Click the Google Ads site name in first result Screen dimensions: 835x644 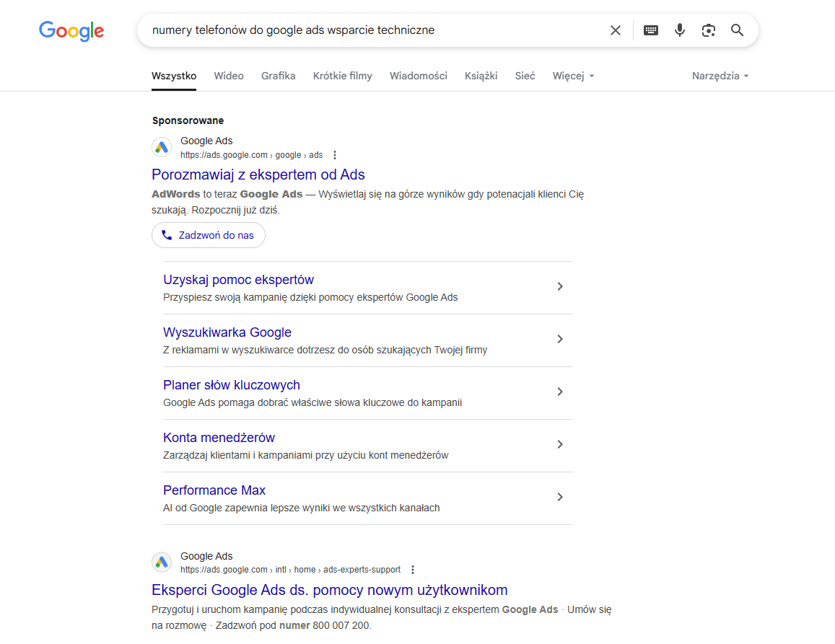click(206, 141)
